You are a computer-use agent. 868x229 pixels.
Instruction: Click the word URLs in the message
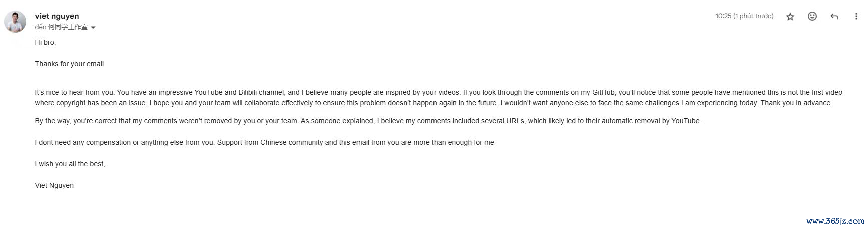tap(517, 121)
